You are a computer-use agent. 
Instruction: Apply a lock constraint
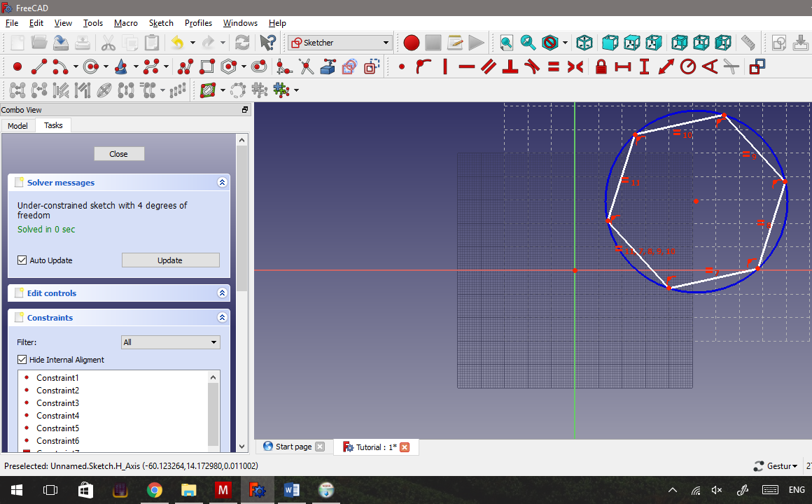coord(601,66)
